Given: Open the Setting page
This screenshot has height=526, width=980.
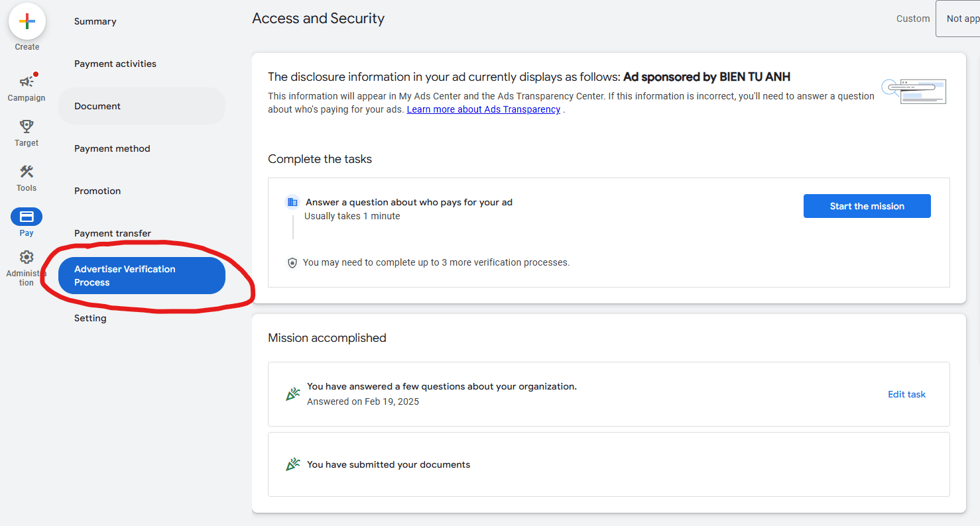Looking at the screenshot, I should (x=90, y=318).
